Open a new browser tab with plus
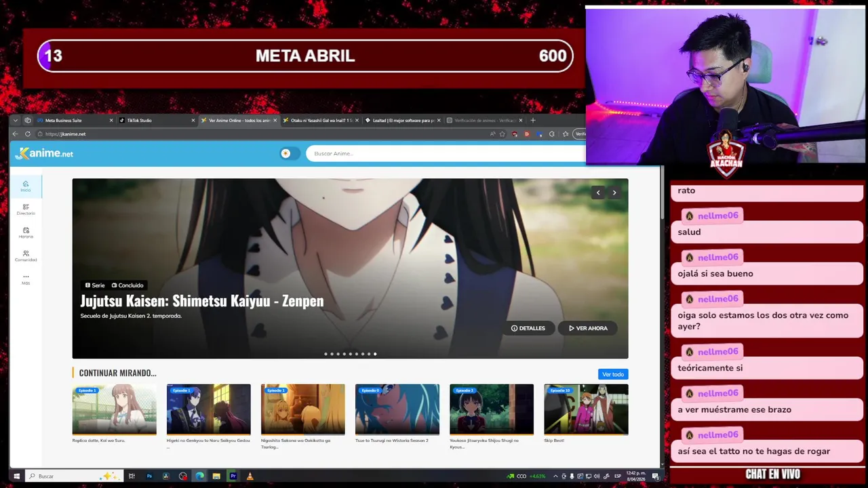 [x=533, y=121]
